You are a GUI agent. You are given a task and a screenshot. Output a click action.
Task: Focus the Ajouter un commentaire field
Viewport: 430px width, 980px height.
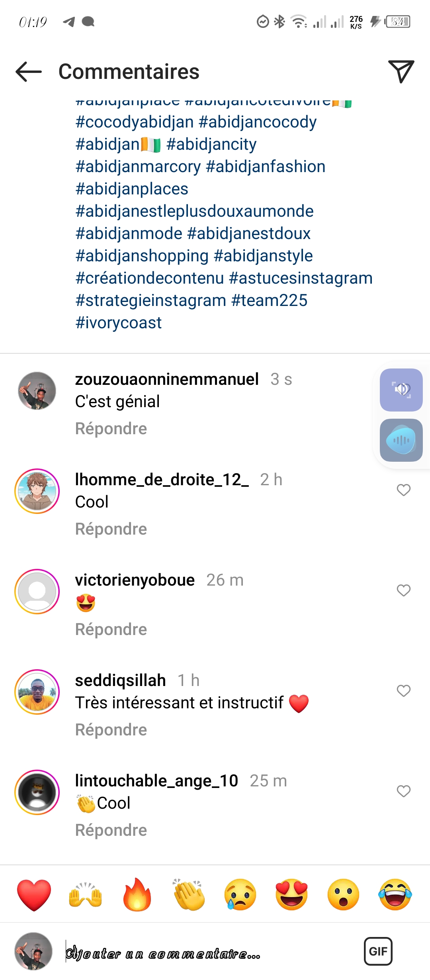click(199, 953)
